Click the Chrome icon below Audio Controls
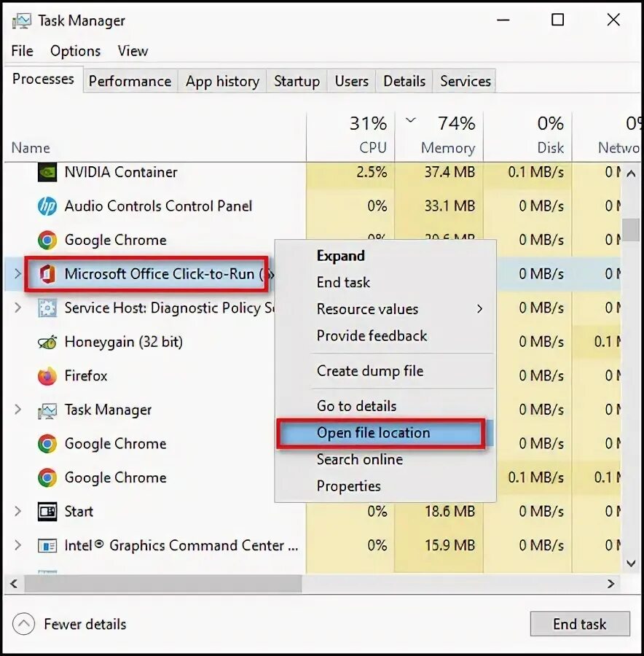The image size is (644, 656). (47, 241)
